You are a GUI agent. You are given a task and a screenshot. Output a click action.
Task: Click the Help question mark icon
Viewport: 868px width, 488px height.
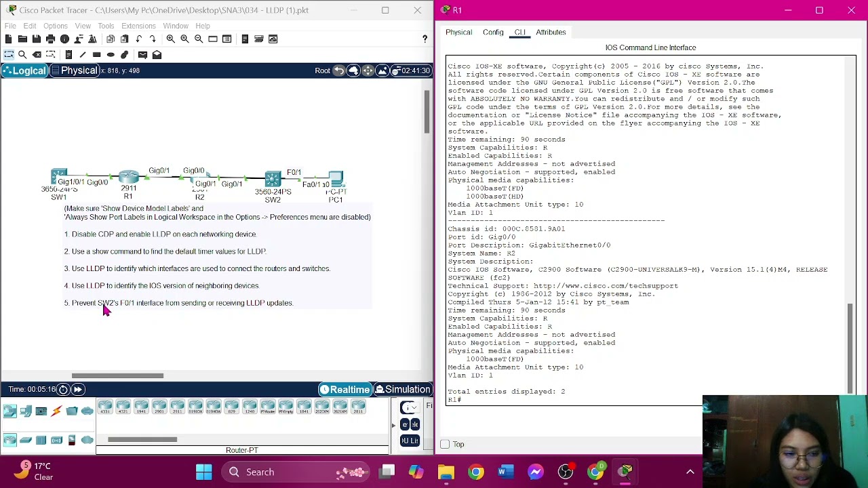pos(425,39)
